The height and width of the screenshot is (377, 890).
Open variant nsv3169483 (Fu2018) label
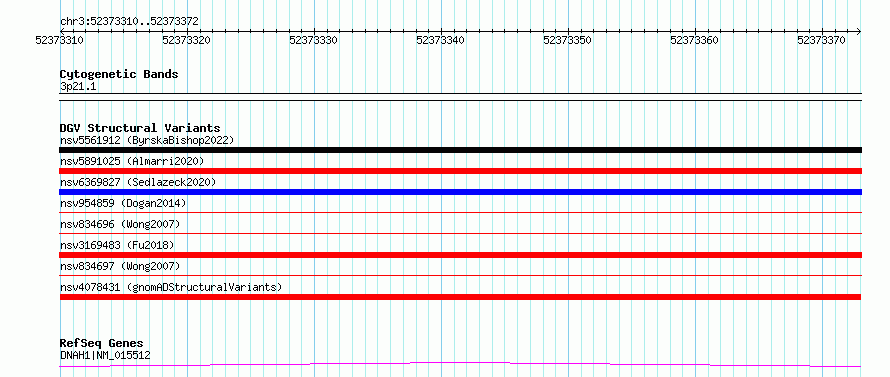coord(117,245)
